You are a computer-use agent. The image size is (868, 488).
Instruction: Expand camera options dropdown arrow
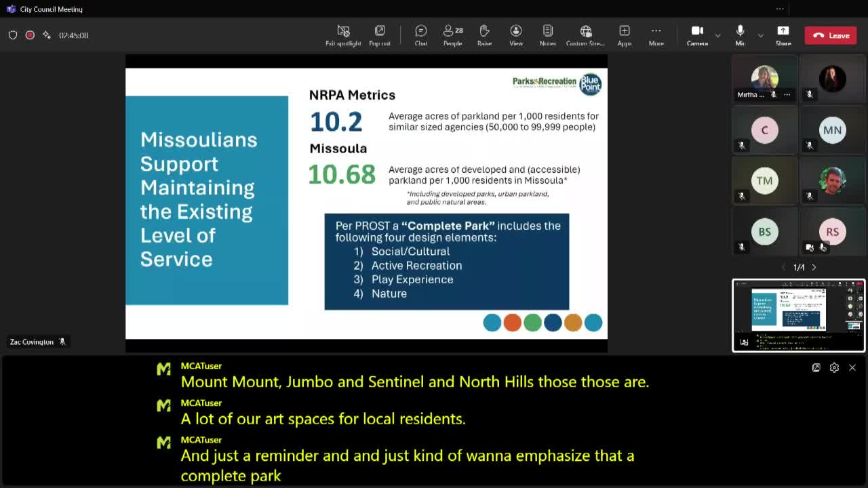[717, 35]
